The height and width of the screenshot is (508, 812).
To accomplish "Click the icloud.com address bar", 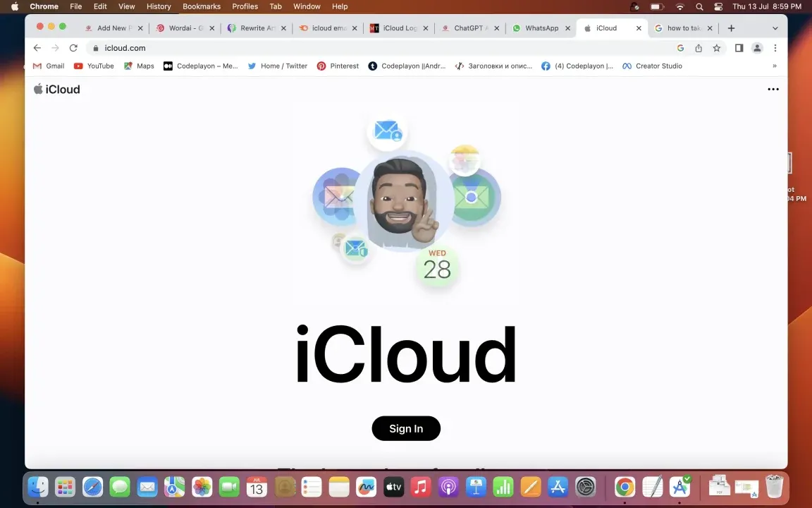I will (x=352, y=48).
